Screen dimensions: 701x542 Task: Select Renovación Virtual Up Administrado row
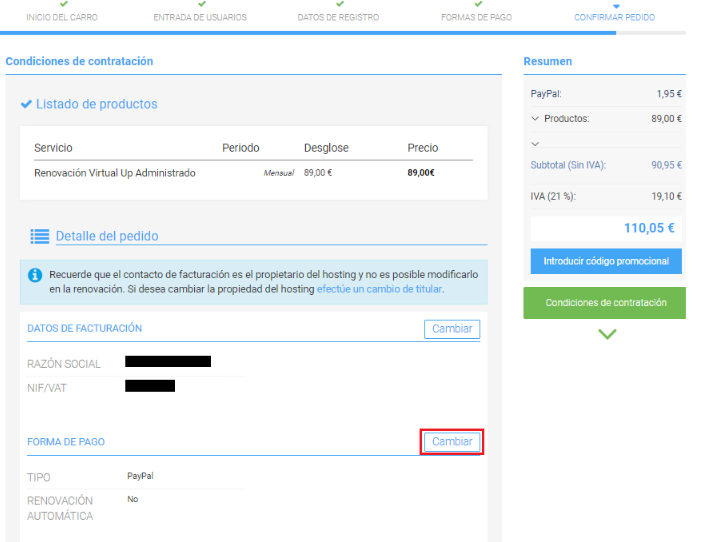click(x=253, y=173)
